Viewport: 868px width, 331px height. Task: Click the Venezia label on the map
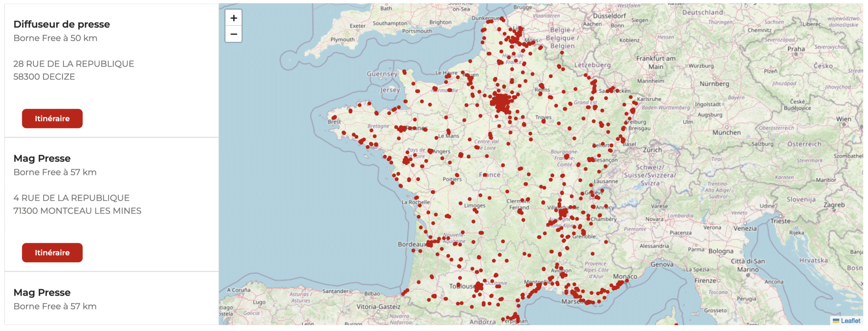[745, 228]
